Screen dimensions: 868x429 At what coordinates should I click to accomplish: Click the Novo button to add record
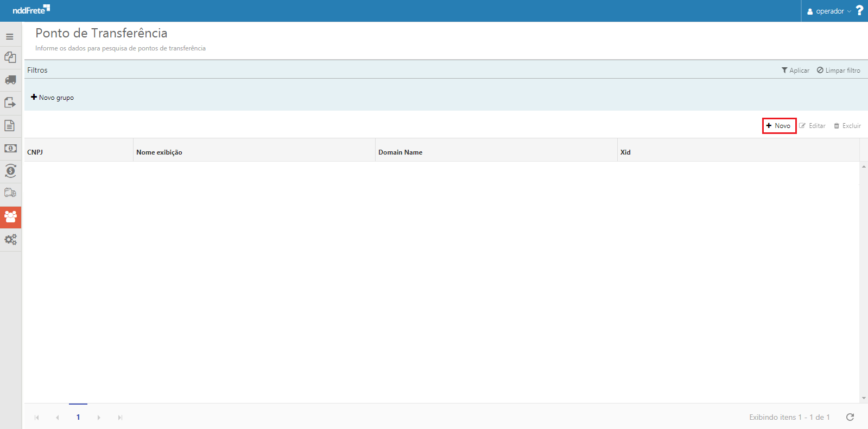click(x=779, y=126)
